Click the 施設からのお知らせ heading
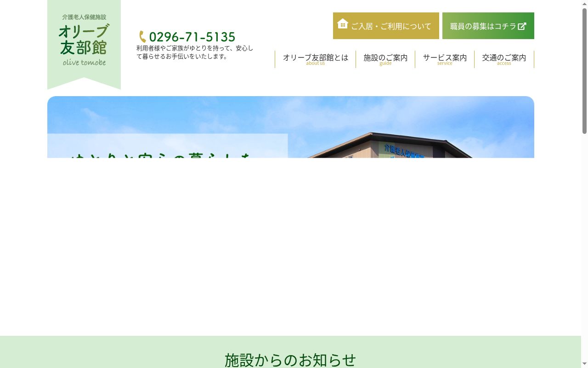 [290, 360]
